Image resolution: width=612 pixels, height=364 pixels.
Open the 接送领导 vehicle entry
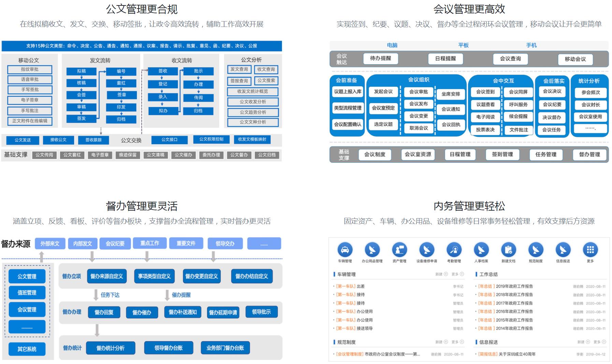click(x=364, y=329)
